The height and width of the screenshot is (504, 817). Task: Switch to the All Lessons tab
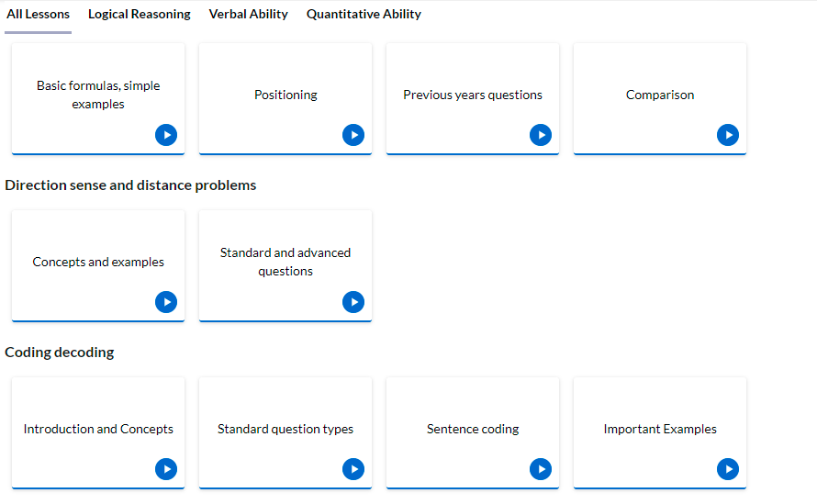click(38, 15)
